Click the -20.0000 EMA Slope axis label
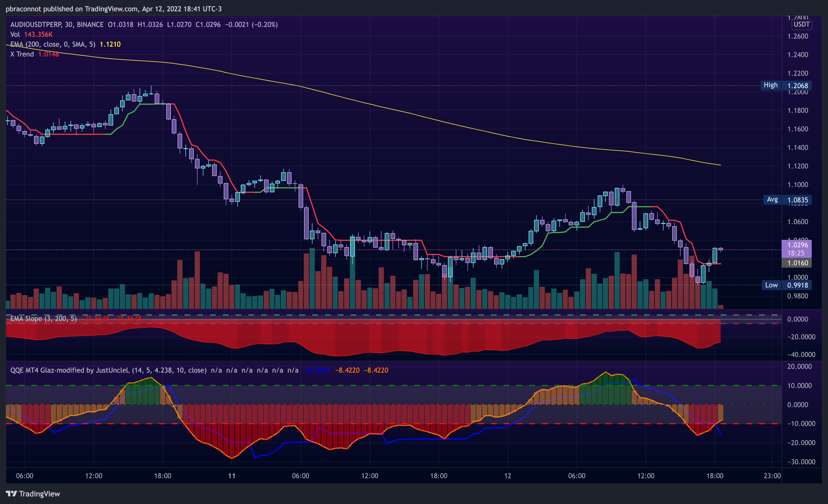828x504 pixels. (801, 337)
